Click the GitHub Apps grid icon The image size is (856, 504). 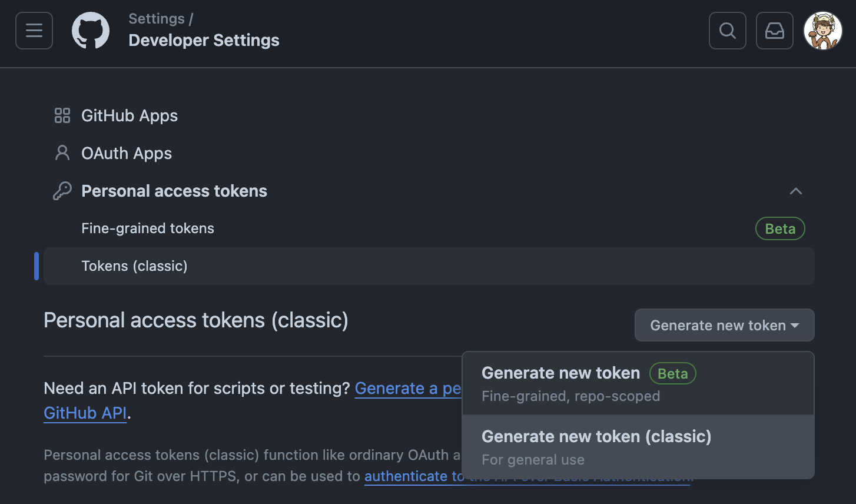coord(62,115)
